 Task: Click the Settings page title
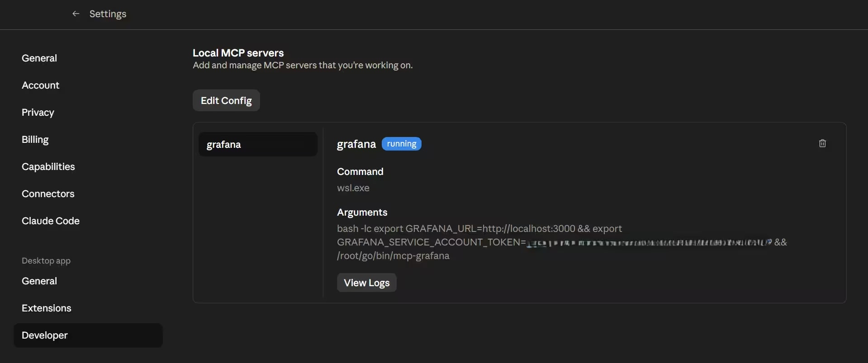tap(108, 14)
